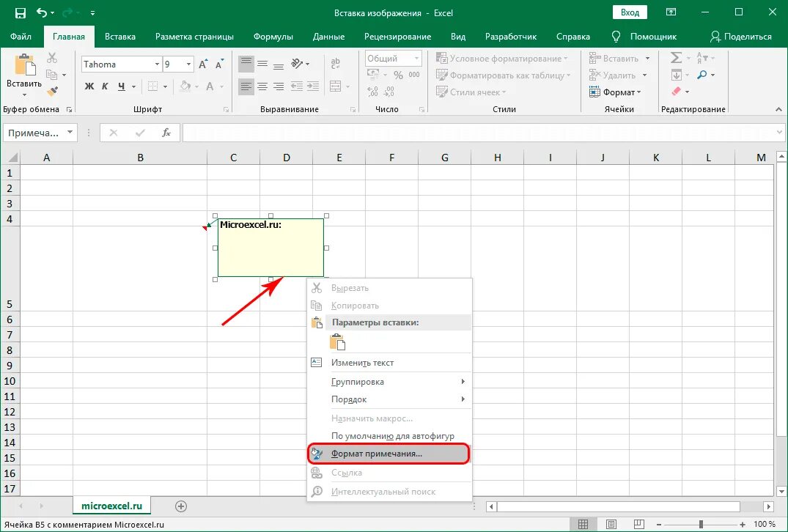Click the zoom slider handle

tap(701, 525)
